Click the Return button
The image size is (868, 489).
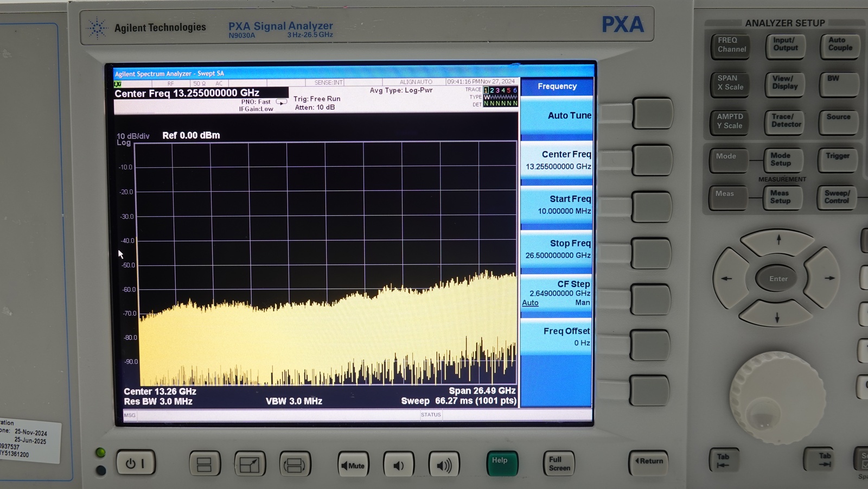[649, 462]
